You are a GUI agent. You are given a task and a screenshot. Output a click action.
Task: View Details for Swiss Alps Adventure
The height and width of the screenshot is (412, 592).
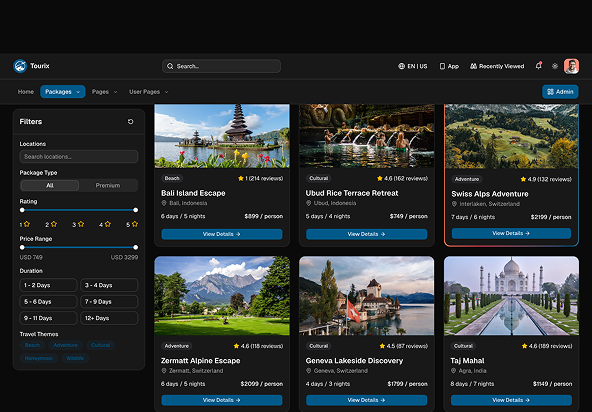pyautogui.click(x=511, y=233)
